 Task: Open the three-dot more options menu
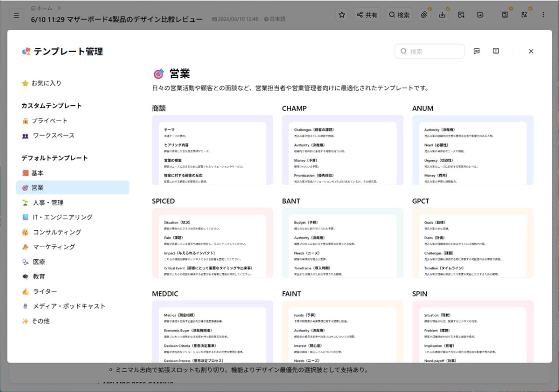543,15
